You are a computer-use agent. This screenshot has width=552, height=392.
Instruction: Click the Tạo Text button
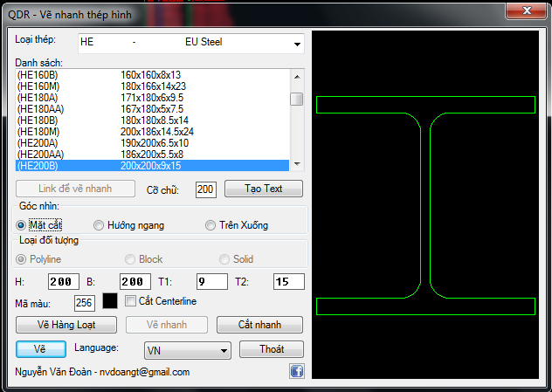tap(264, 189)
